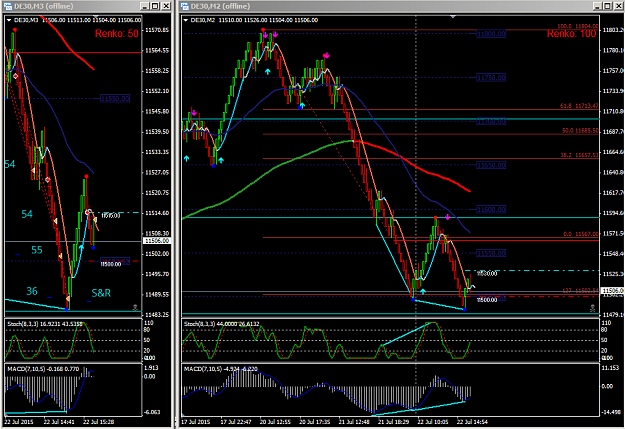
Task: Click the 11650.00 level label in M2 chart
Action: tap(491, 165)
